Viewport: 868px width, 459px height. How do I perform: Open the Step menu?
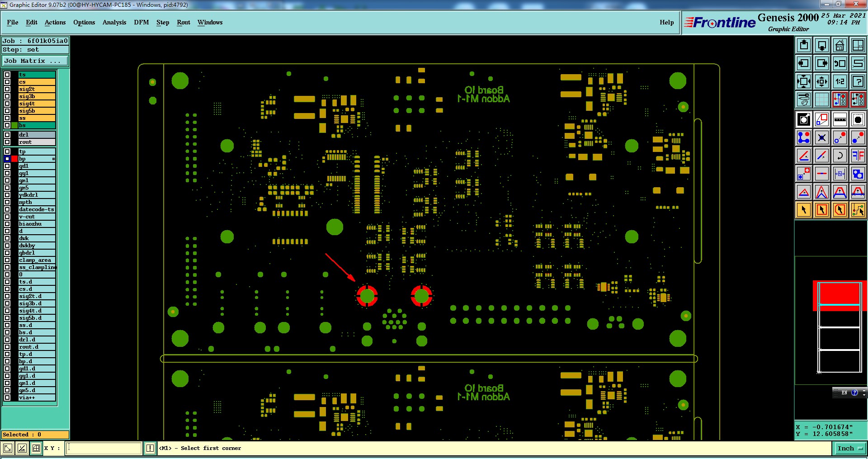point(163,22)
